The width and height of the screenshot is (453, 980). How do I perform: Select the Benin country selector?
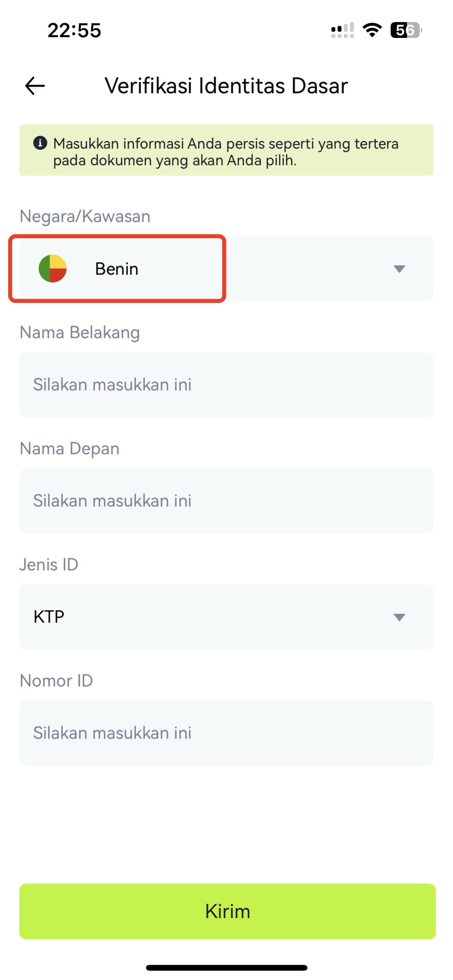click(x=226, y=268)
